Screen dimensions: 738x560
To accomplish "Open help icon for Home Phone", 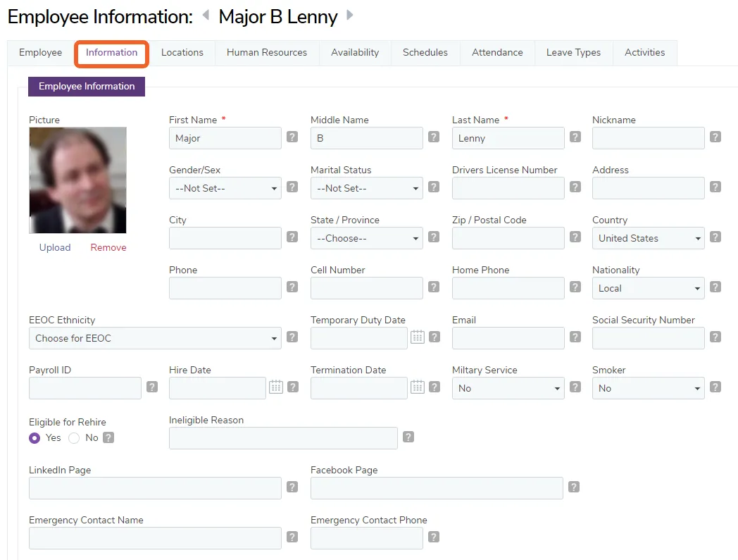I will pyautogui.click(x=575, y=287).
